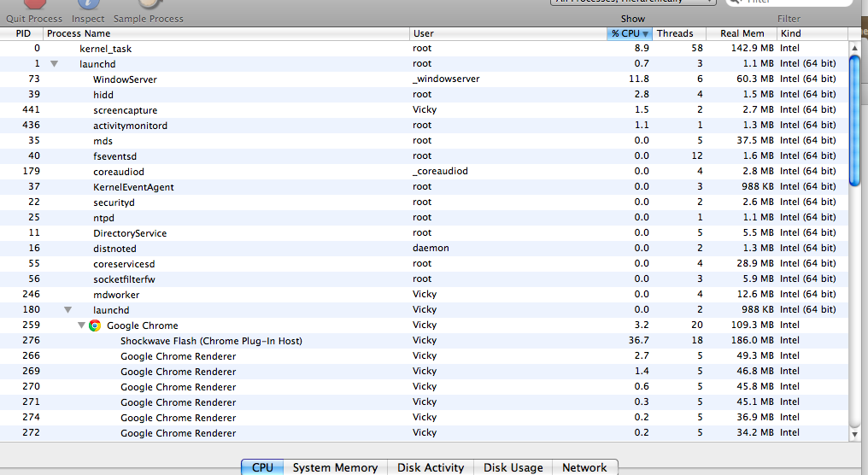Click the daemon user cell
Viewport: 868px width, 475px height.
click(x=431, y=248)
